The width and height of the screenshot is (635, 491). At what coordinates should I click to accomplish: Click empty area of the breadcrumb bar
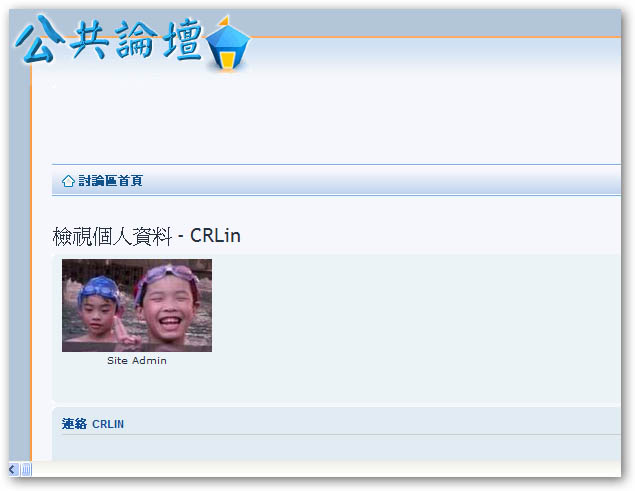coord(381,181)
